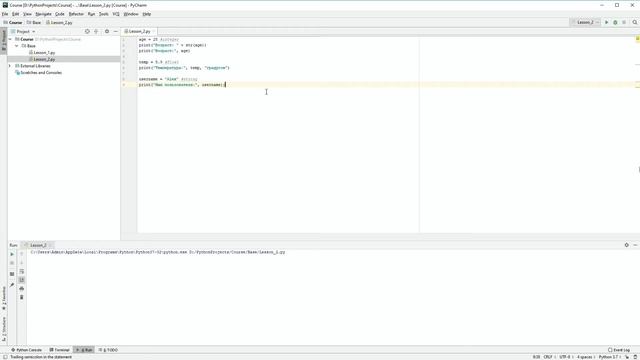640x360 pixels.
Task: Run Lesson_2 with the green play toolbar button
Action: pos(607,22)
